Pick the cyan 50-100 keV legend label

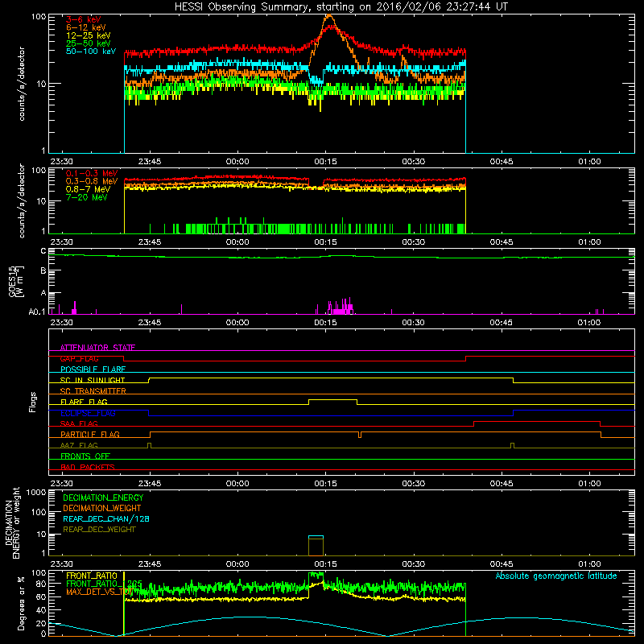click(x=91, y=52)
